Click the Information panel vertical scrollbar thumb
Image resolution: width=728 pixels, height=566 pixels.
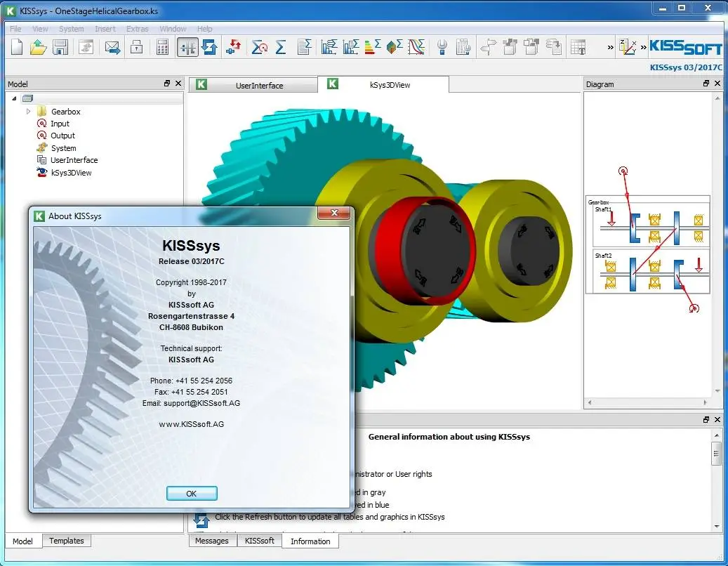(717, 453)
